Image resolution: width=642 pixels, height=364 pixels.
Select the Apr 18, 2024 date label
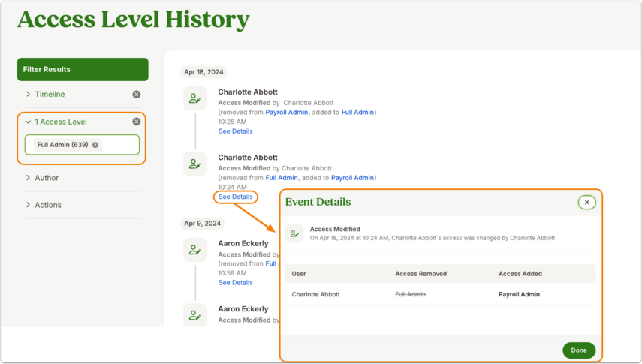(203, 72)
